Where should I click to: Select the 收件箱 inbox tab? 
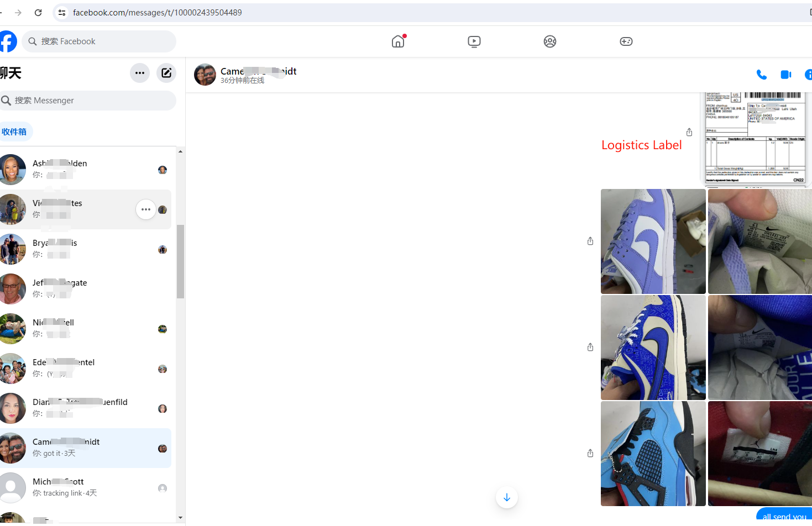[14, 131]
